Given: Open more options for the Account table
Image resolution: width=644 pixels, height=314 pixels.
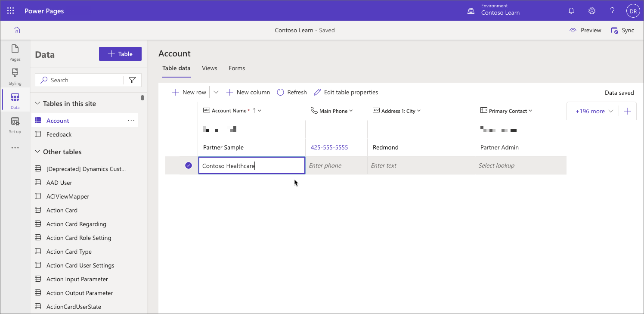Looking at the screenshot, I should tap(131, 120).
